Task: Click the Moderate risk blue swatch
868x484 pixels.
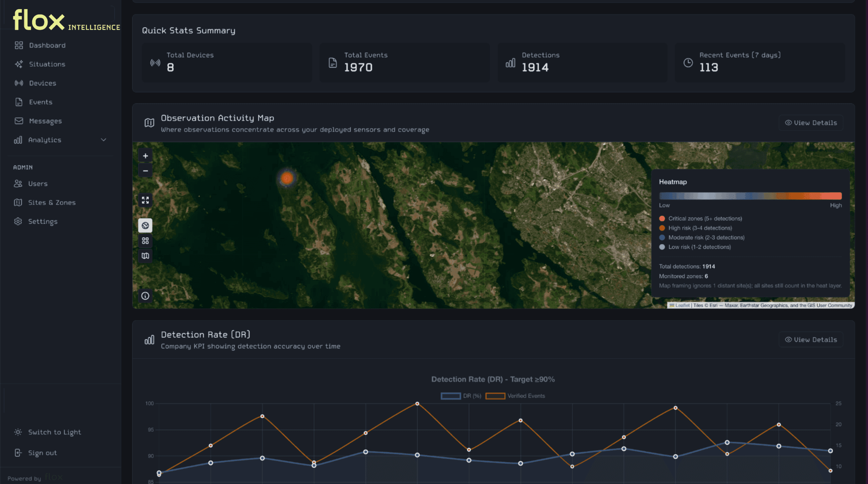Action: tap(662, 238)
